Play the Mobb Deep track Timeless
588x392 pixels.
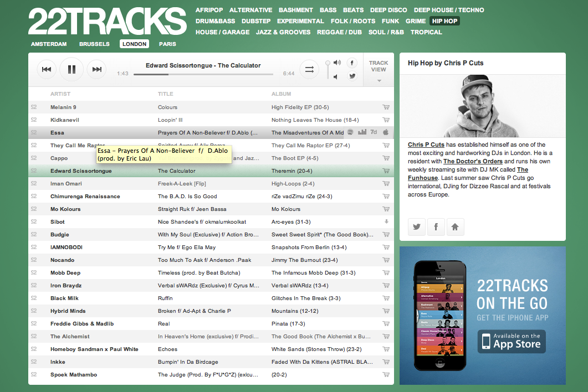click(198, 273)
